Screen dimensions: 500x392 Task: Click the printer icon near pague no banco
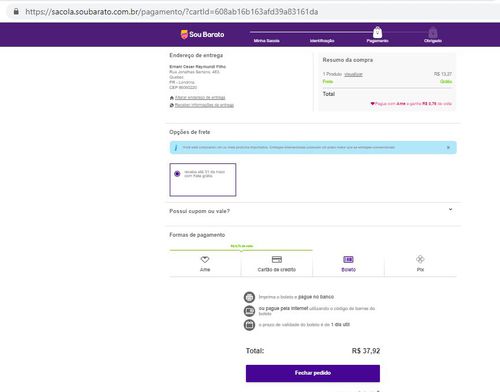pyautogui.click(x=249, y=297)
